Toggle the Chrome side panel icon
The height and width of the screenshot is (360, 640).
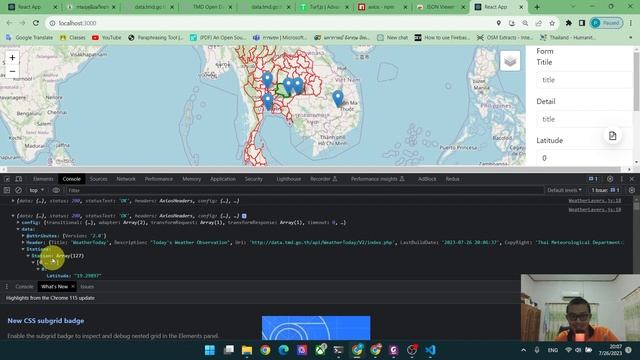click(582, 23)
